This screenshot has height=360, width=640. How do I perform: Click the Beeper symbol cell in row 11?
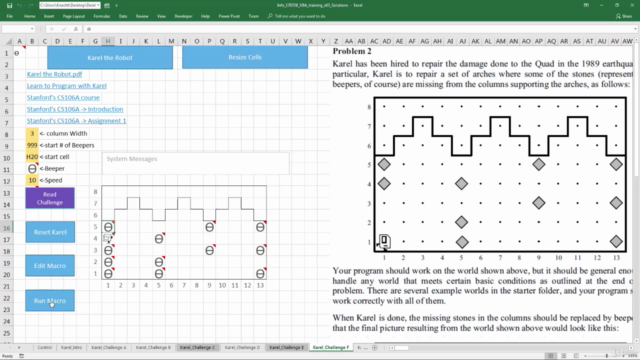pos(32,169)
